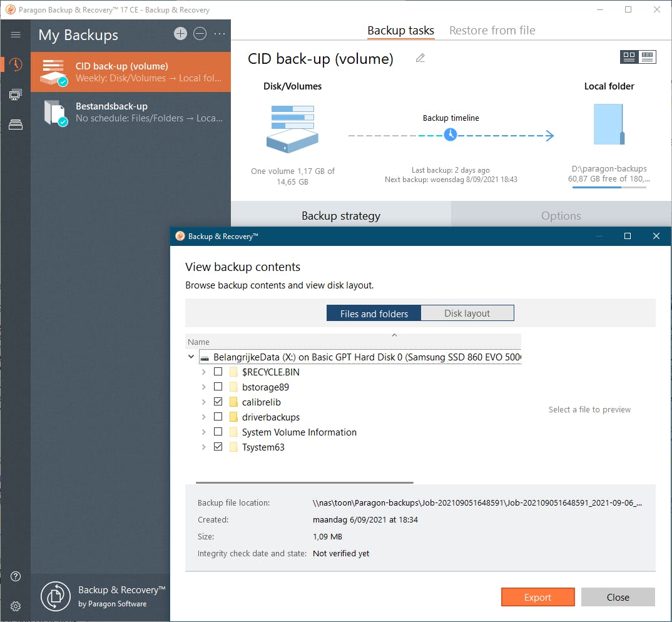Click the D:\paragon-backups destination path
Image resolution: width=672 pixels, height=622 pixels.
(609, 168)
